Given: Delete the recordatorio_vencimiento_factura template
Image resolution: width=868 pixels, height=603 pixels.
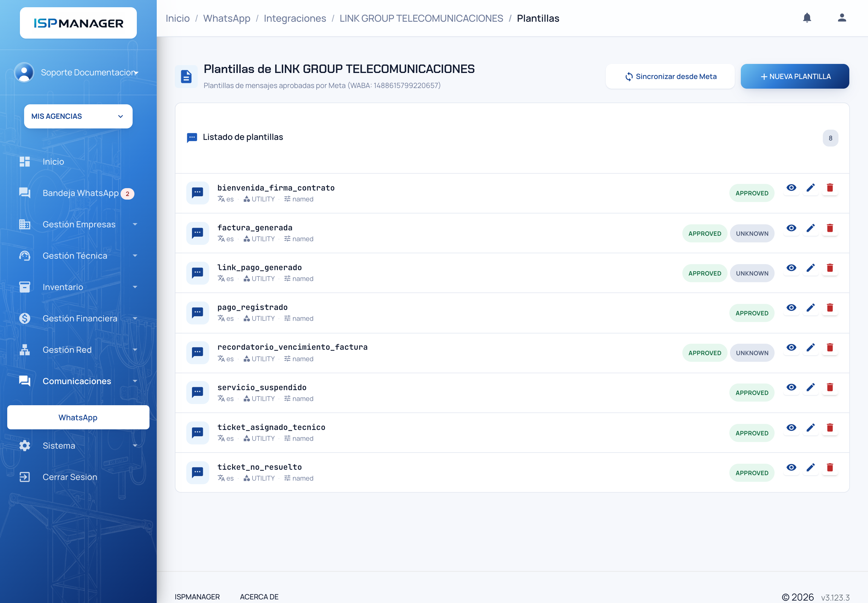Looking at the screenshot, I should (830, 348).
